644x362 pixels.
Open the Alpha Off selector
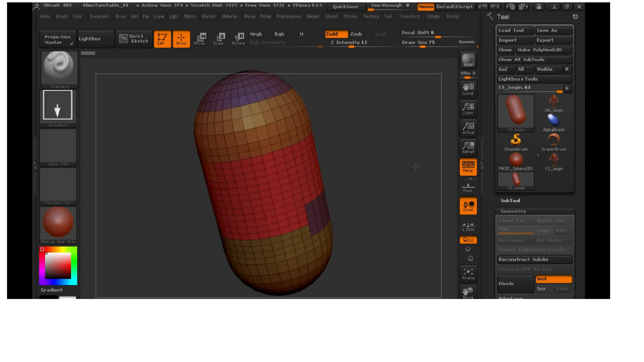[58, 147]
